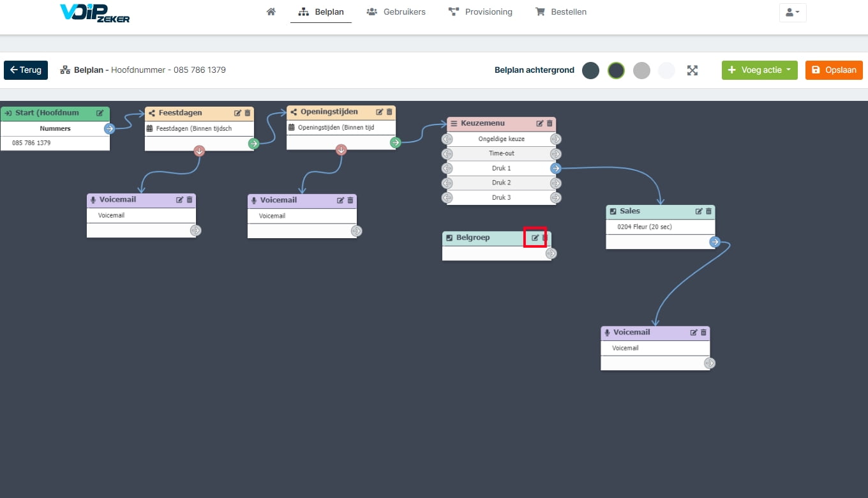Pick the light gray background swatch

tap(641, 70)
